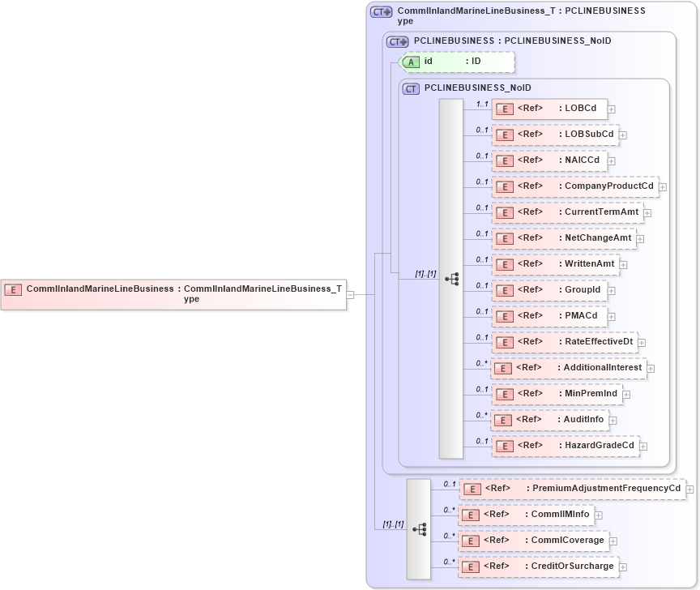
Task: Select the E icon of CommlInlandMarineLineBusiness element
Action: pyautogui.click(x=13, y=289)
